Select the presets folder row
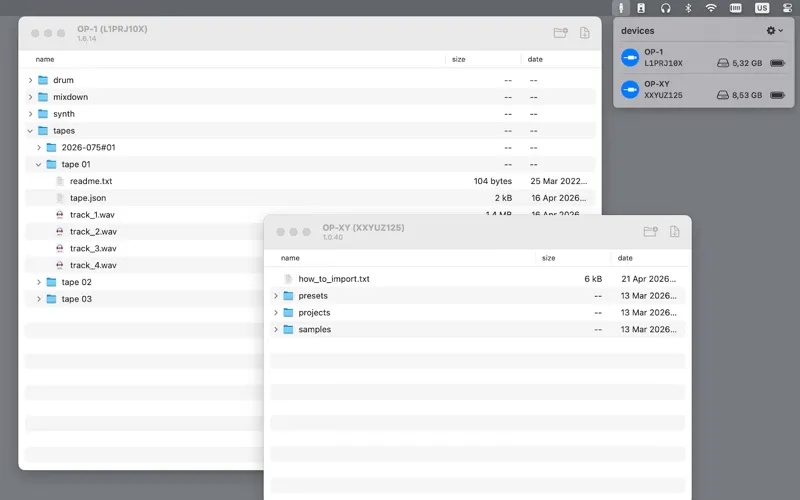Image resolution: width=800 pixels, height=500 pixels. coord(478,296)
